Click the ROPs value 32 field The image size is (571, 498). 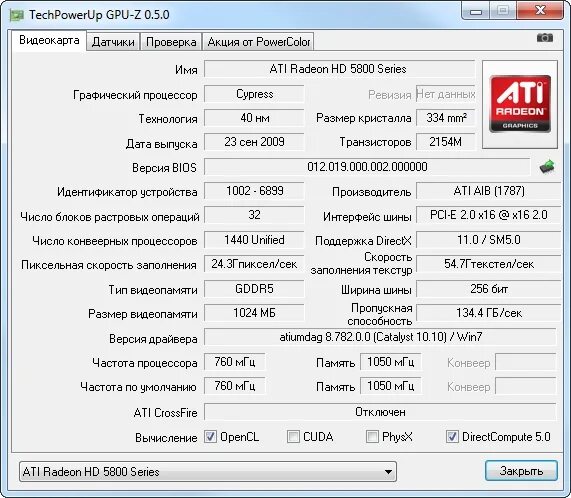(254, 215)
